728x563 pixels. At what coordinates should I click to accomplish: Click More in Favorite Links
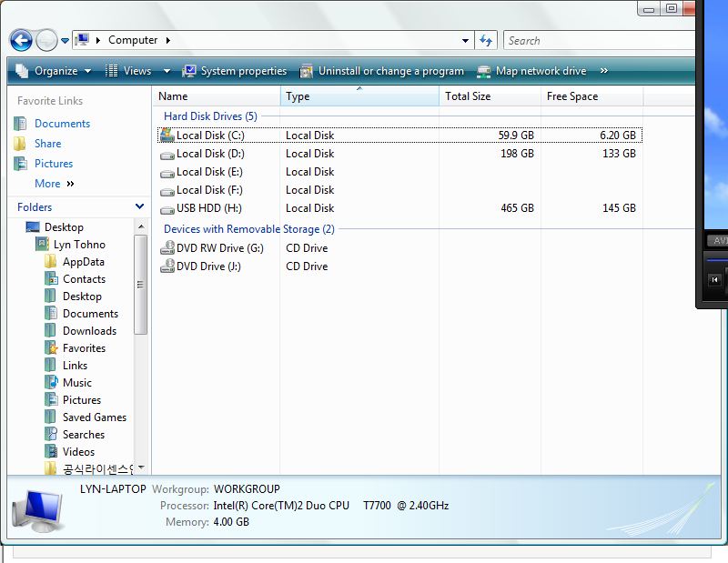pos(47,184)
